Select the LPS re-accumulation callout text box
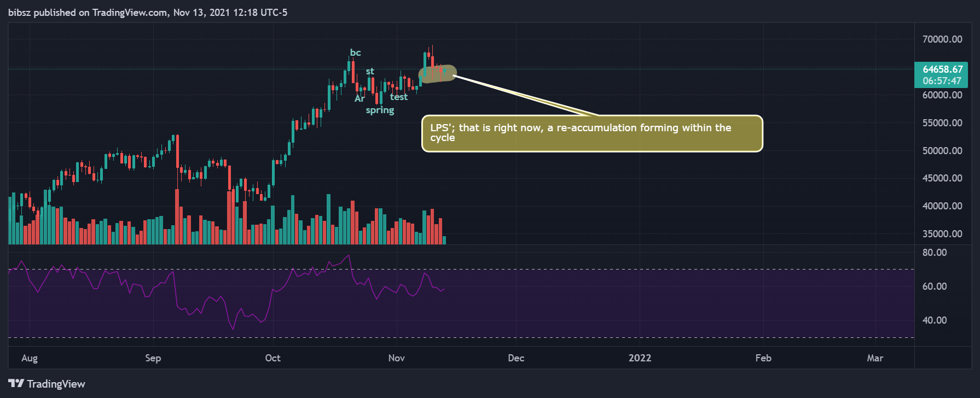The image size is (980, 398). tap(592, 133)
